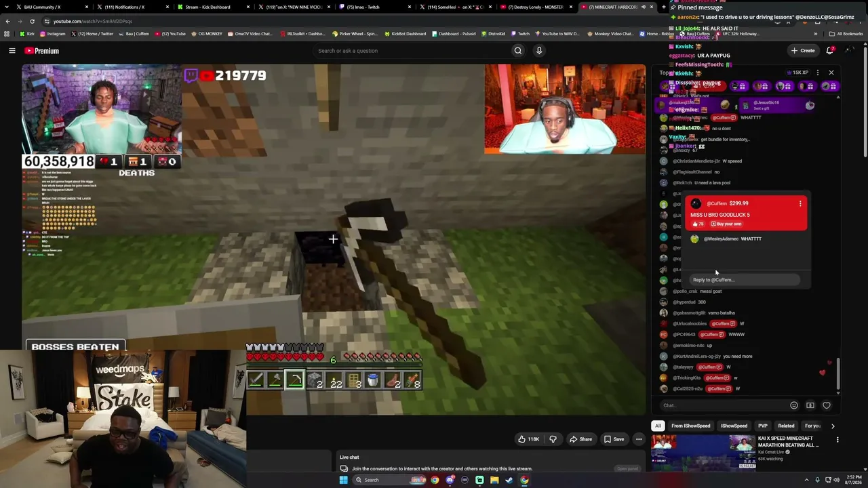The height and width of the screenshot is (488, 868).
Task: Start voice search with the microphone
Action: point(539,51)
